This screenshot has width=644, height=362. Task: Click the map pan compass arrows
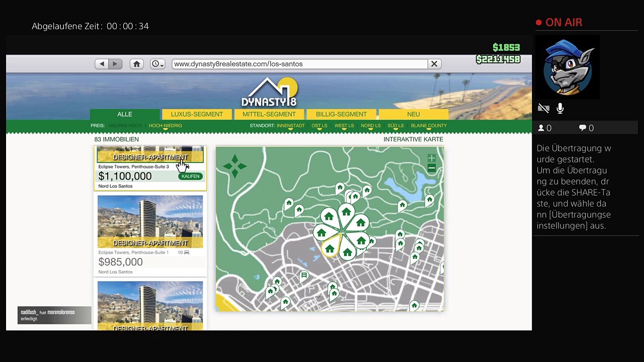click(x=235, y=166)
